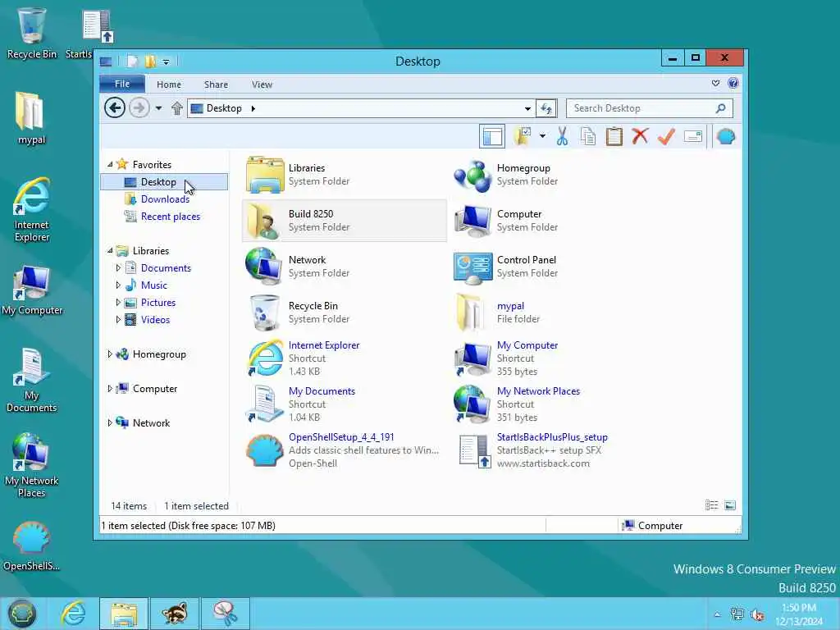Go back with the Back arrow button

[115, 107]
